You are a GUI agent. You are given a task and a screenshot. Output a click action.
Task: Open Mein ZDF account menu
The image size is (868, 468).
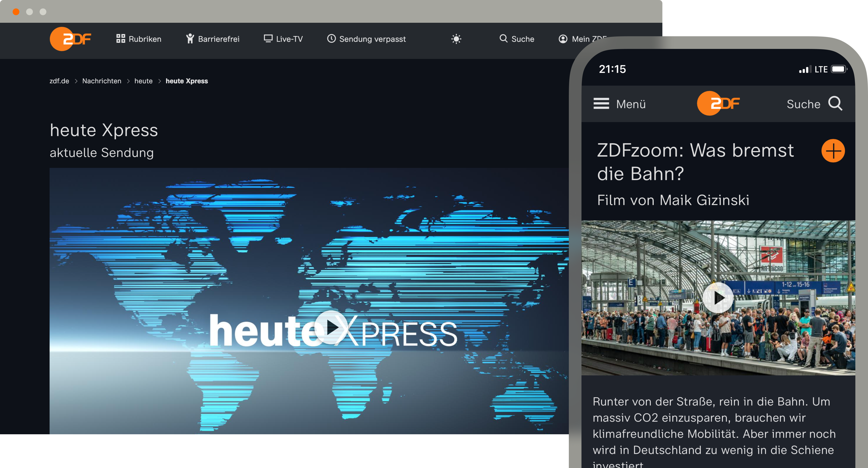(x=583, y=39)
